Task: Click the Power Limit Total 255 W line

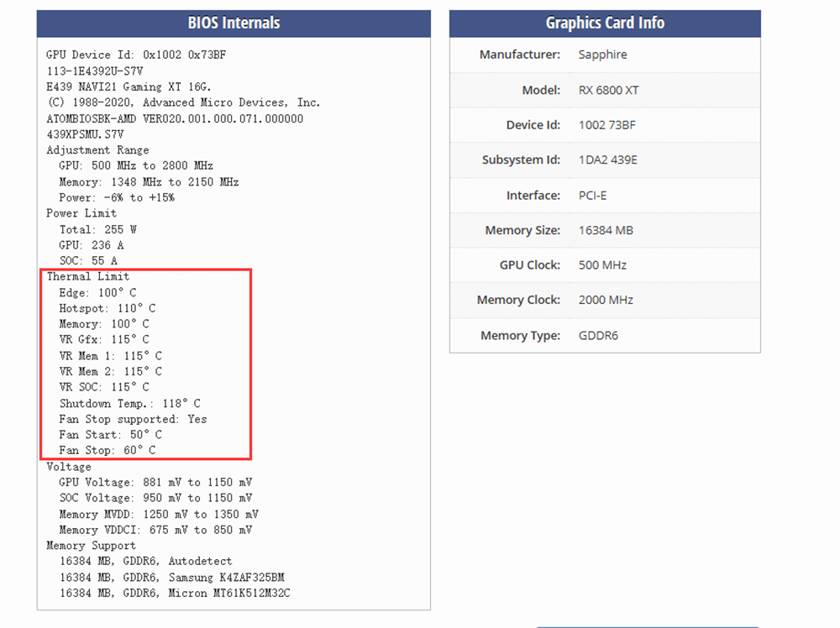Action: tap(97, 229)
